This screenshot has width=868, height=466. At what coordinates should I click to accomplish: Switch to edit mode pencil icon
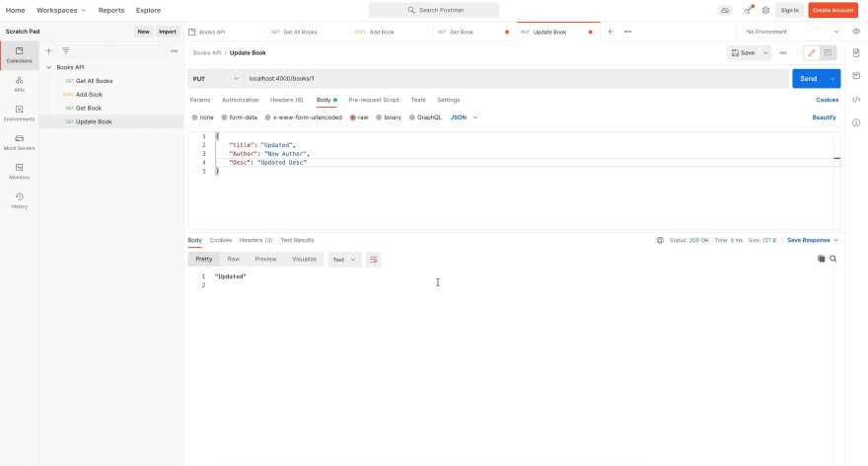[812, 52]
